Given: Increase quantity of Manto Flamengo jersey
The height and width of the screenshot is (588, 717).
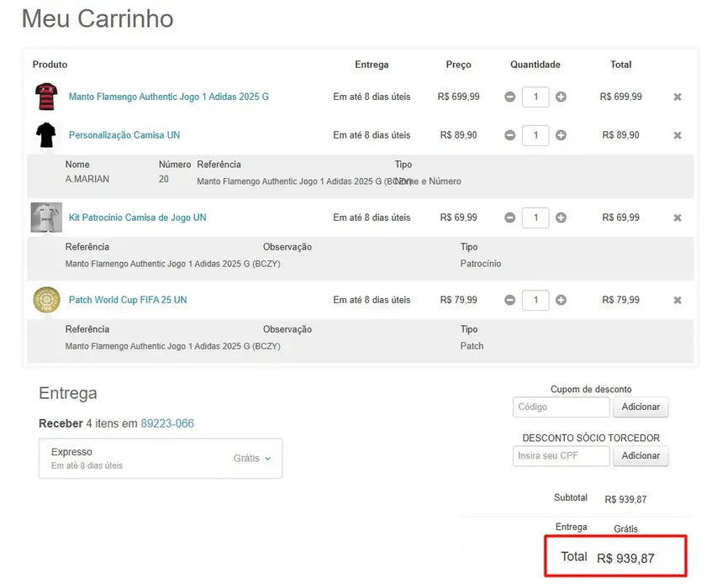Looking at the screenshot, I should pos(561,97).
